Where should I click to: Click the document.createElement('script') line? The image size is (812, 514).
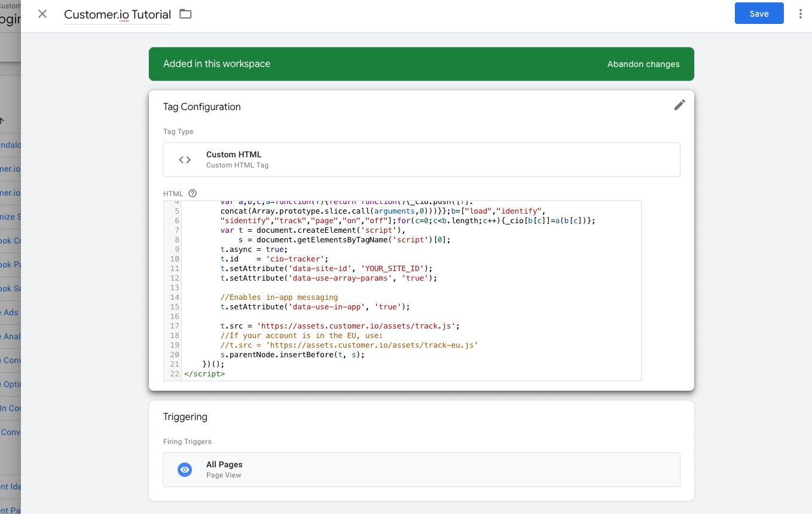(313, 230)
